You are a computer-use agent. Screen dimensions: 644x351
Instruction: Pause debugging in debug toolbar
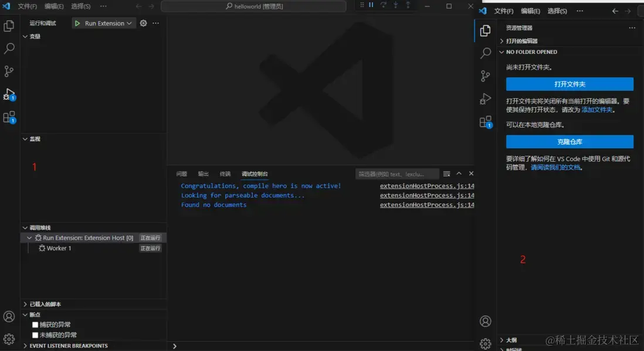(371, 5)
